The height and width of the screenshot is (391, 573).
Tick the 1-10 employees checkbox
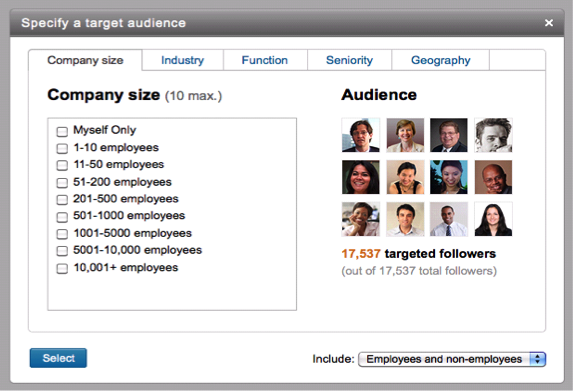[x=62, y=148]
